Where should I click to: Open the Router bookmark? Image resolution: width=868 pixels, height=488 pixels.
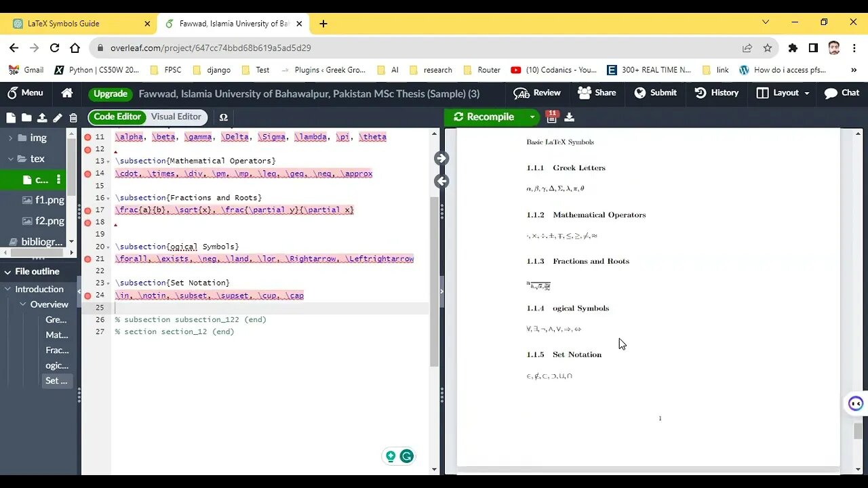(x=481, y=70)
